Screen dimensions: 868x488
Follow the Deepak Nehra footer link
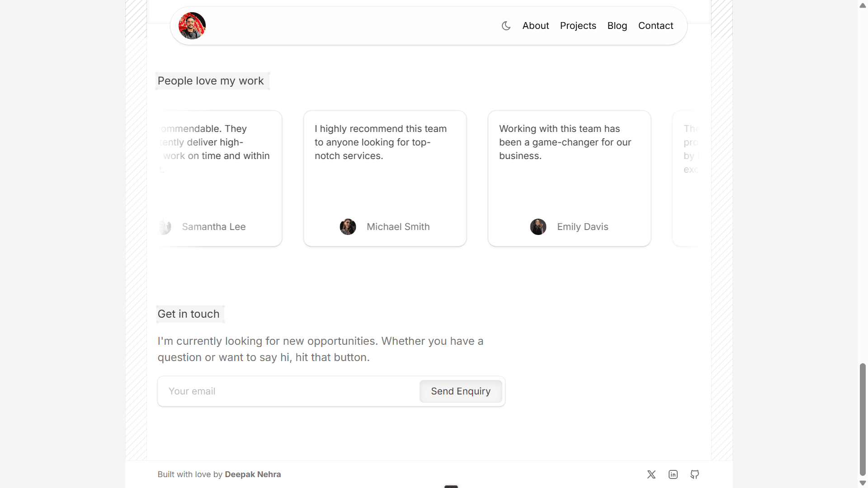click(253, 474)
